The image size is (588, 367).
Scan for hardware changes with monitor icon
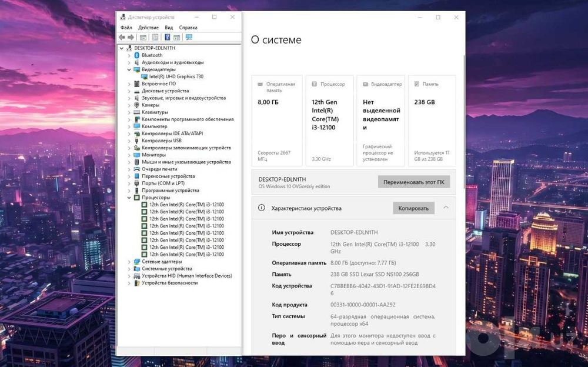(x=189, y=37)
